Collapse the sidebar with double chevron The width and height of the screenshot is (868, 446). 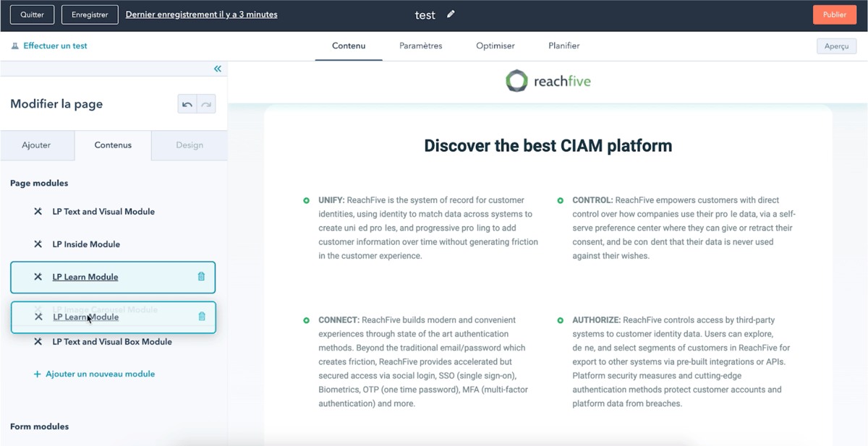[x=218, y=69]
